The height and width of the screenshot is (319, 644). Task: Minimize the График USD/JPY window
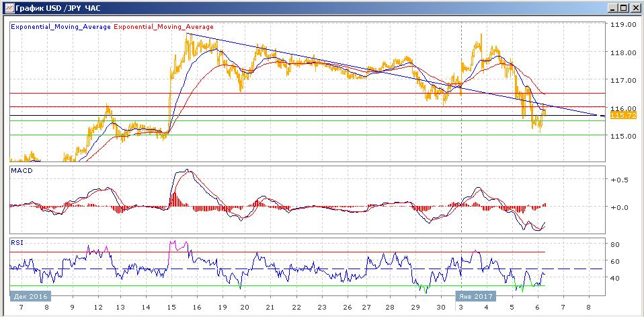612,8
